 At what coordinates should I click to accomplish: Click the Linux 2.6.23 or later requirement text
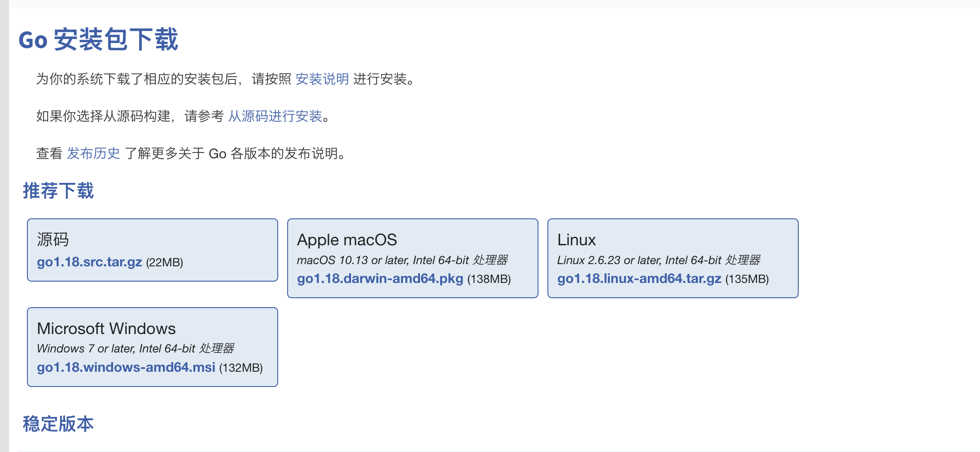tap(659, 260)
